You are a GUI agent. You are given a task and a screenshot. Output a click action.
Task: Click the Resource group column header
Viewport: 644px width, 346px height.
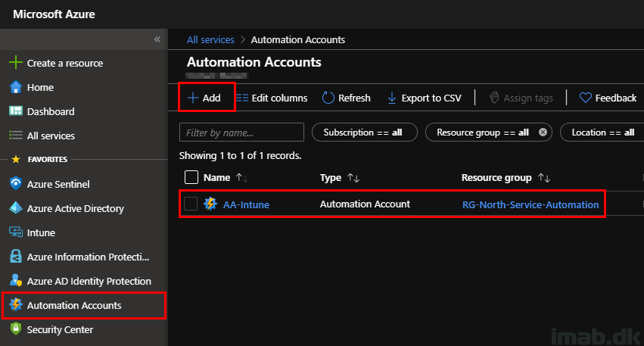[x=496, y=177]
